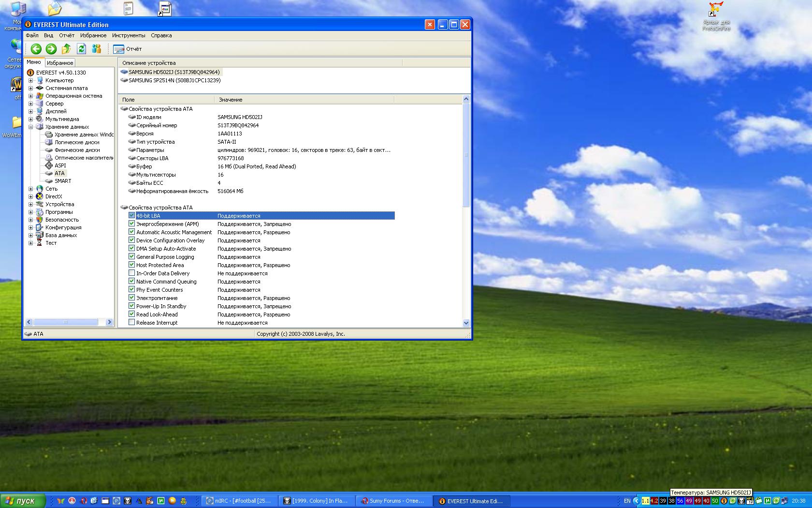This screenshot has width=812, height=508.
Task: Toggle the In-Order Data Delivery checkbox
Action: [131, 273]
